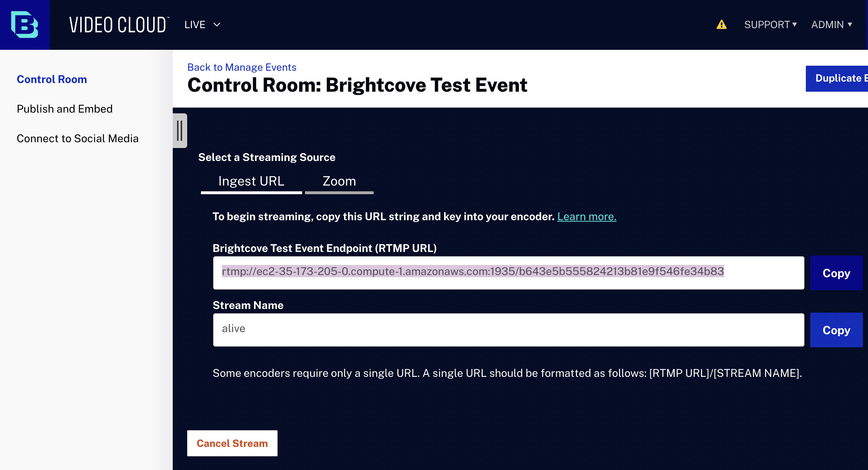Open the LIVE module dropdown chevron
Viewport: 868px width, 470px height.
coord(217,25)
